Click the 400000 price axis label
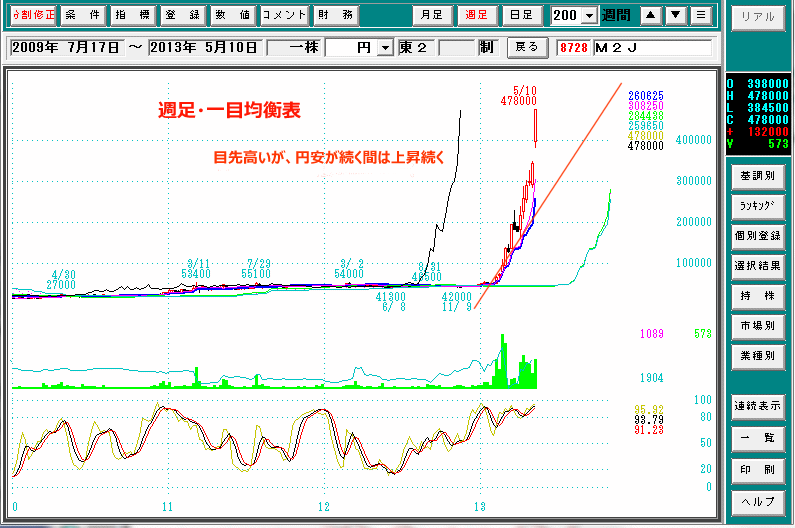This screenshot has height=528, width=795. (694, 140)
